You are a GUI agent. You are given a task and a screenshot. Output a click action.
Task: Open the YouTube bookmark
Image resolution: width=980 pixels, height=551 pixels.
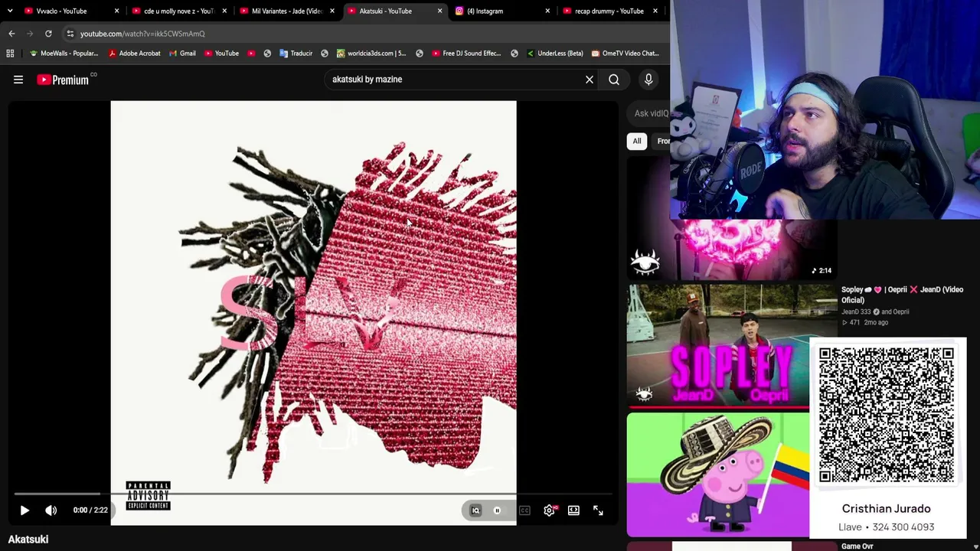coord(221,54)
